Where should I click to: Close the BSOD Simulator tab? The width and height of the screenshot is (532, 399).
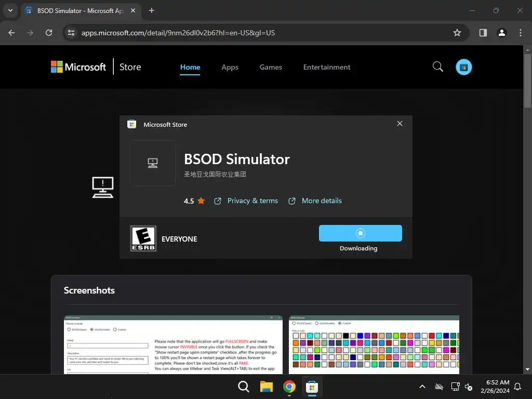(x=133, y=10)
